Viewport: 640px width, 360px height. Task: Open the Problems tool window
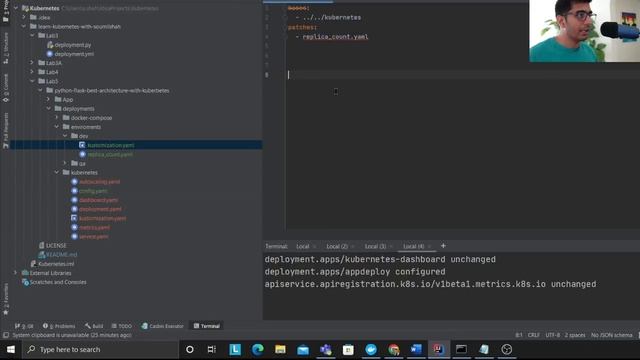(59, 326)
